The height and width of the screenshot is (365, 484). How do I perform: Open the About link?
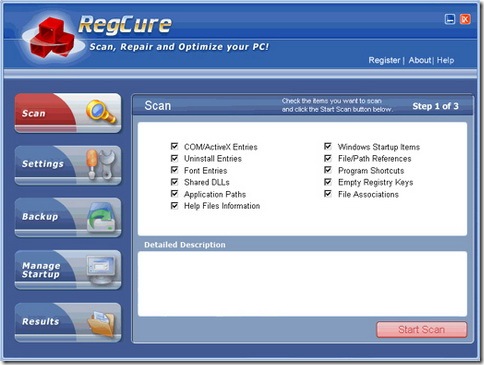420,60
